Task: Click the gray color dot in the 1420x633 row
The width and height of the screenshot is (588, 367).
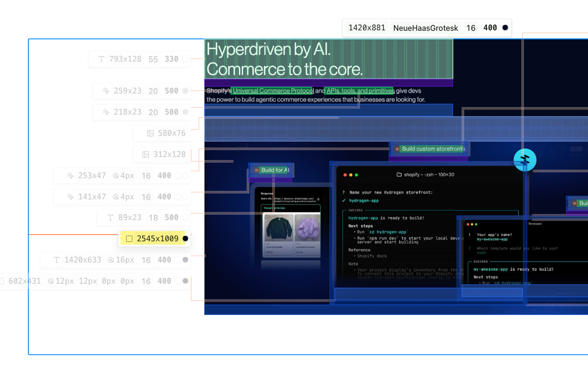Action: click(x=185, y=260)
